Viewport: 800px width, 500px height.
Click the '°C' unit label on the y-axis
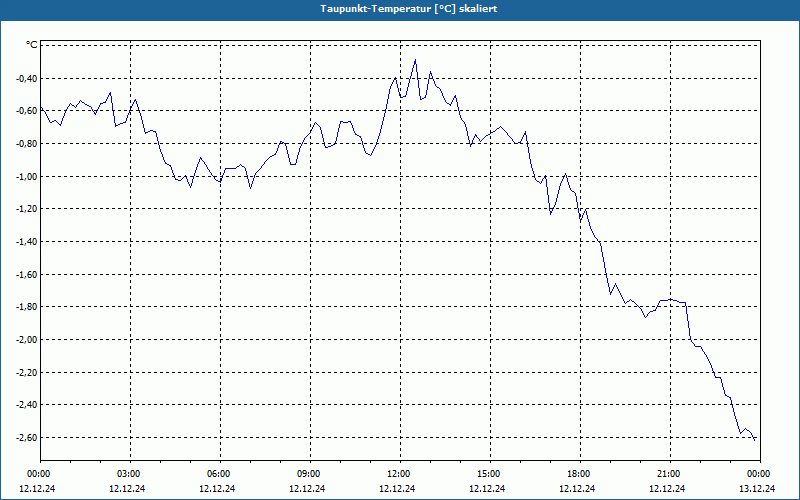(32, 45)
